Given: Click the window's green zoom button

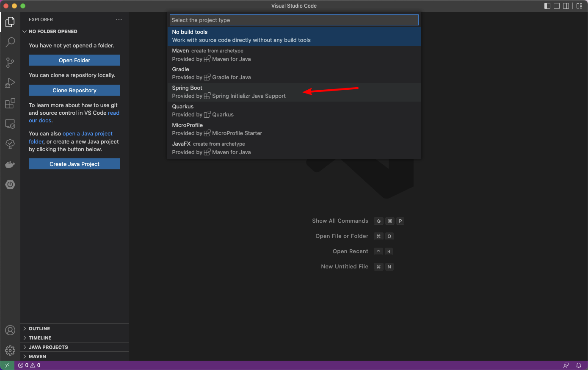Looking at the screenshot, I should pos(23,6).
